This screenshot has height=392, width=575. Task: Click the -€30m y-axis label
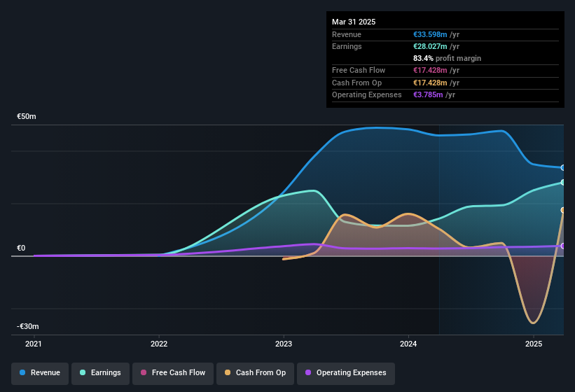coord(27,326)
